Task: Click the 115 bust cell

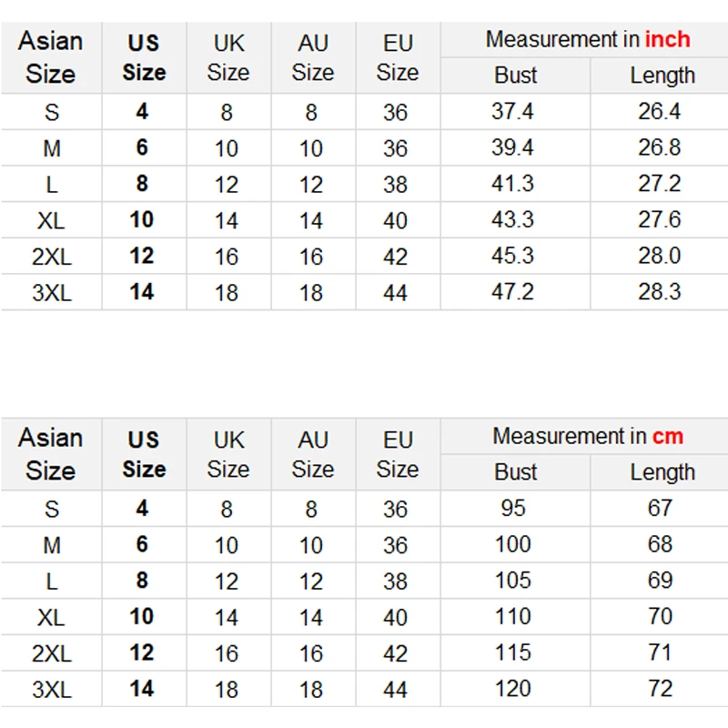Action: click(x=513, y=652)
